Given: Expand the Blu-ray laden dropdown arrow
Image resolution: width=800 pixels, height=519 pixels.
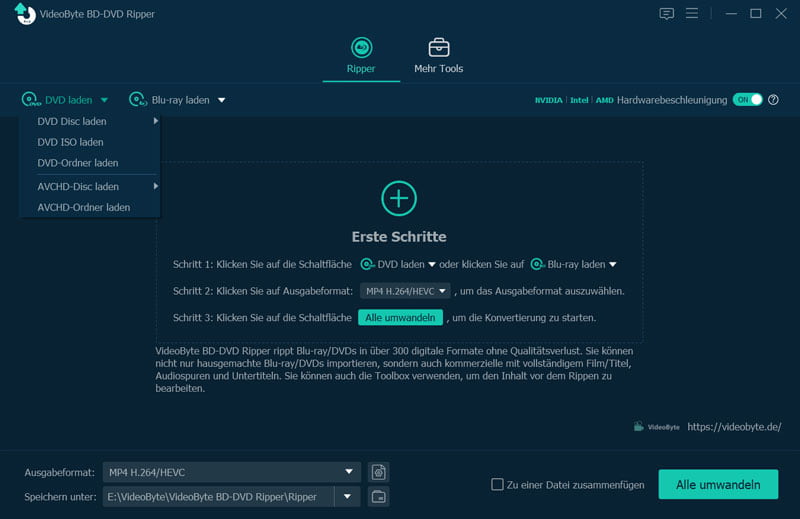Looking at the screenshot, I should point(222,100).
